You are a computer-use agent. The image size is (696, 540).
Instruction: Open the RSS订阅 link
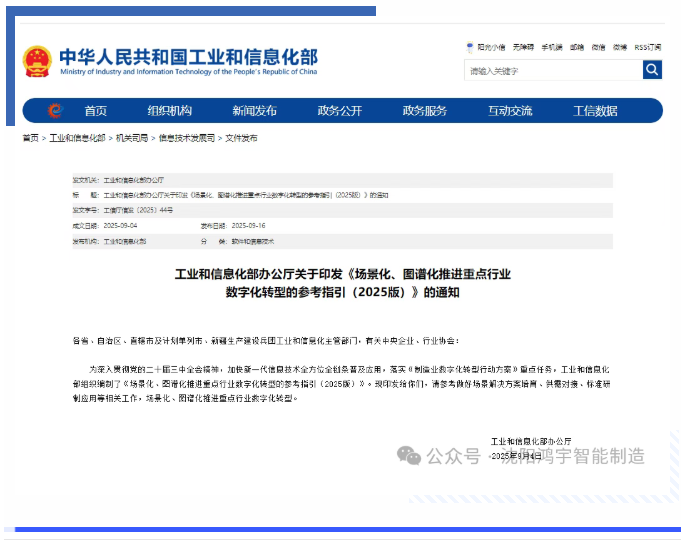click(648, 47)
